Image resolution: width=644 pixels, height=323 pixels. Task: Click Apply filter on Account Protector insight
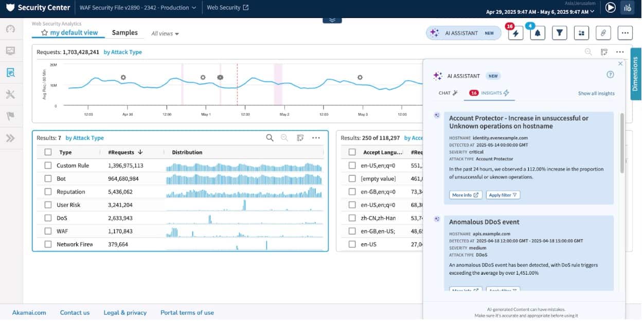[504, 195]
